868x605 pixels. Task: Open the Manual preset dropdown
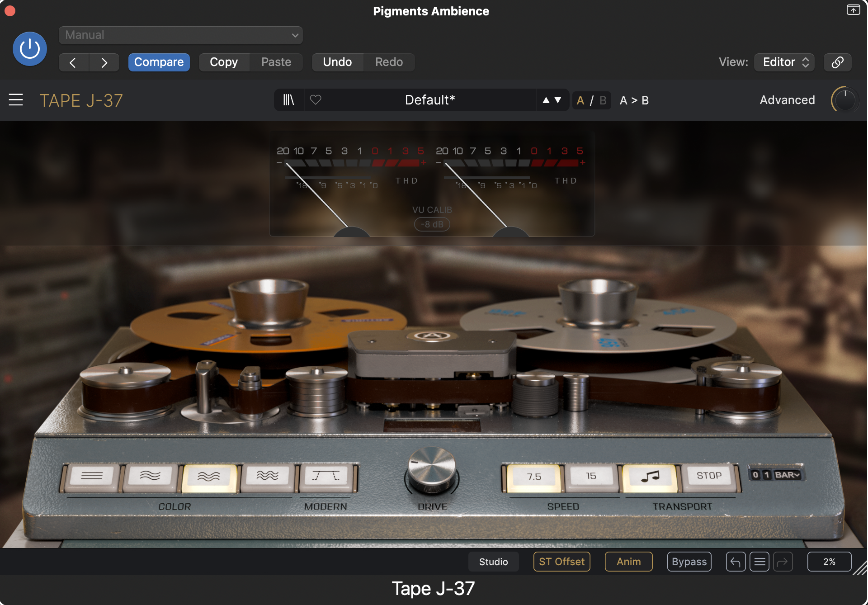click(x=181, y=35)
